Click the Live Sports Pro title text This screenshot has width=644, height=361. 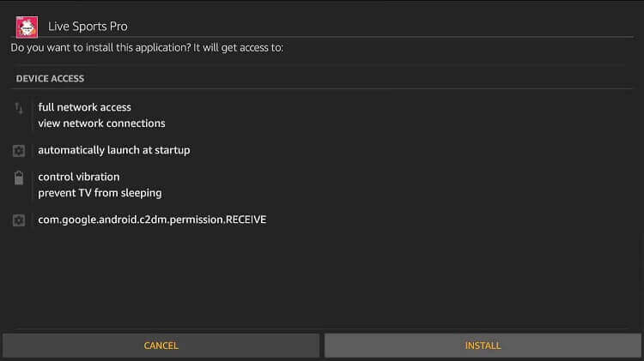click(x=88, y=27)
